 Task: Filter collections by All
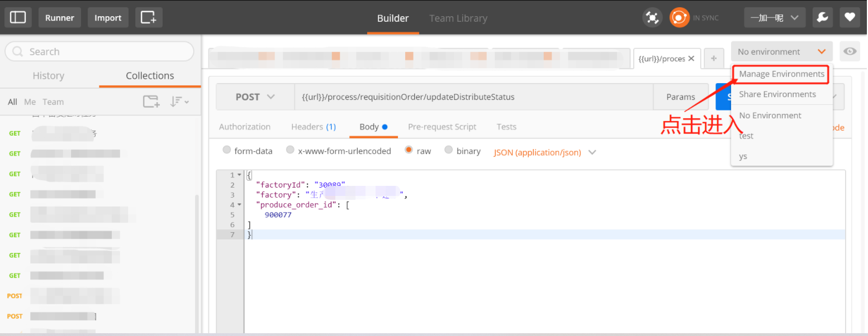12,102
